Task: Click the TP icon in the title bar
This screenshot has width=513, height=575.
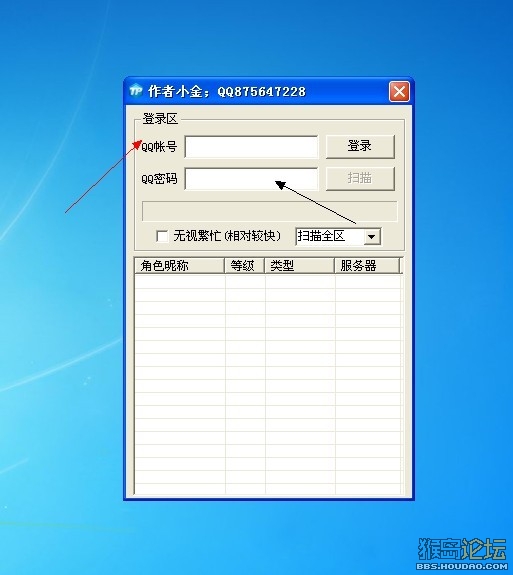Action: (x=136, y=91)
